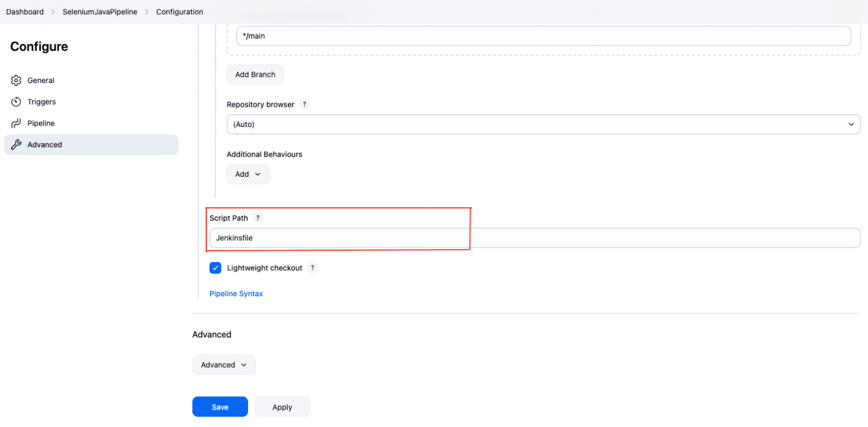Screen dimensions: 868x427
Task: Click the Advanced wrench icon
Action: 16,144
